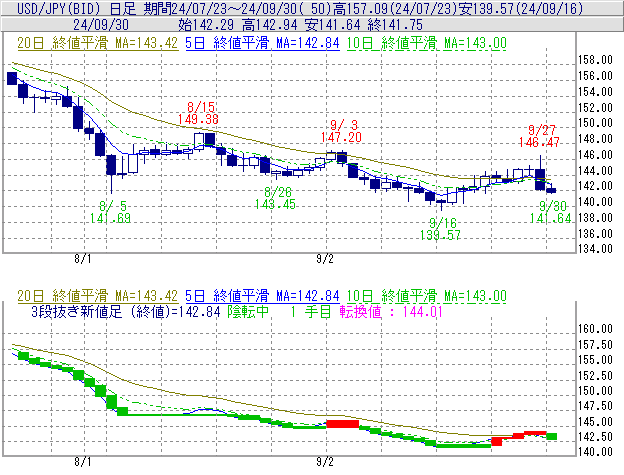Click the tall 9/27 candlestick in upper chart
The image size is (624, 475).
(x=540, y=174)
